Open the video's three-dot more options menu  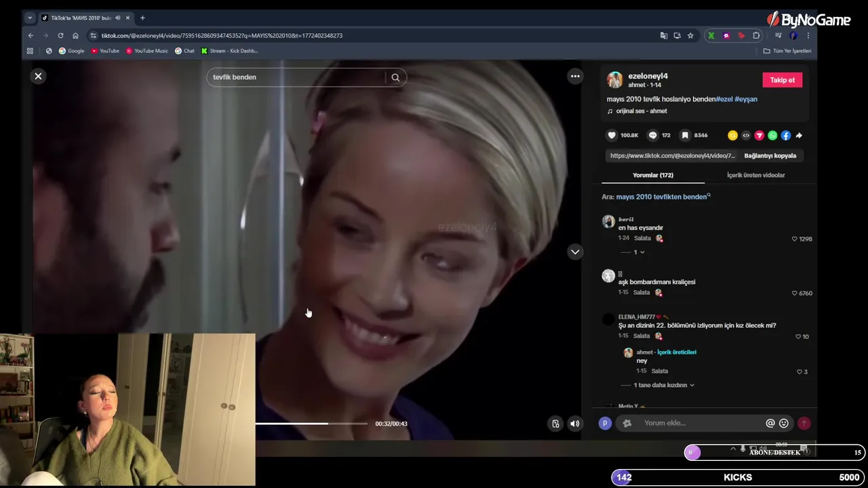tap(575, 77)
